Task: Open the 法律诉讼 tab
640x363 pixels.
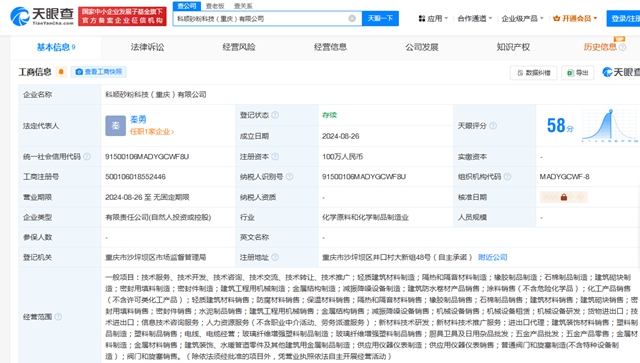Action: point(147,47)
